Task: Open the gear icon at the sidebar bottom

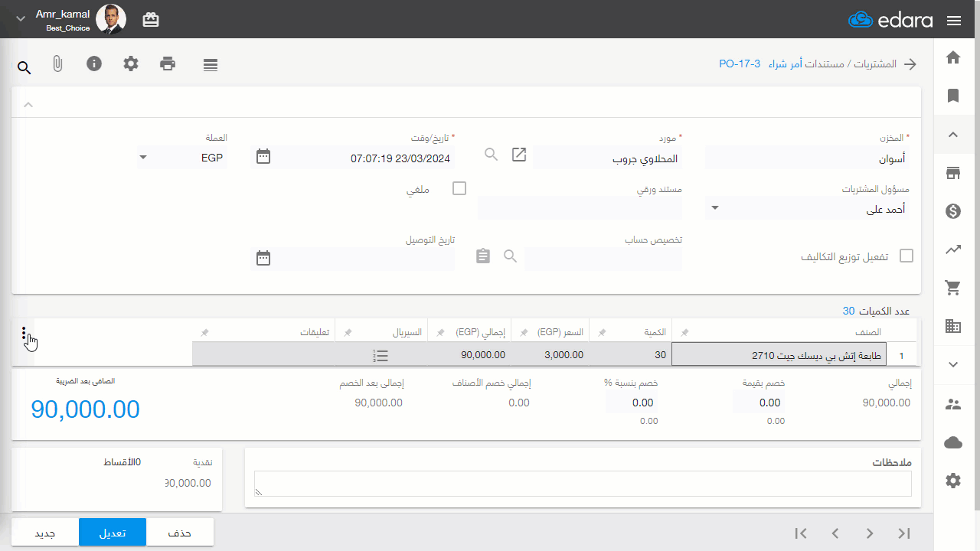Action: tap(953, 481)
